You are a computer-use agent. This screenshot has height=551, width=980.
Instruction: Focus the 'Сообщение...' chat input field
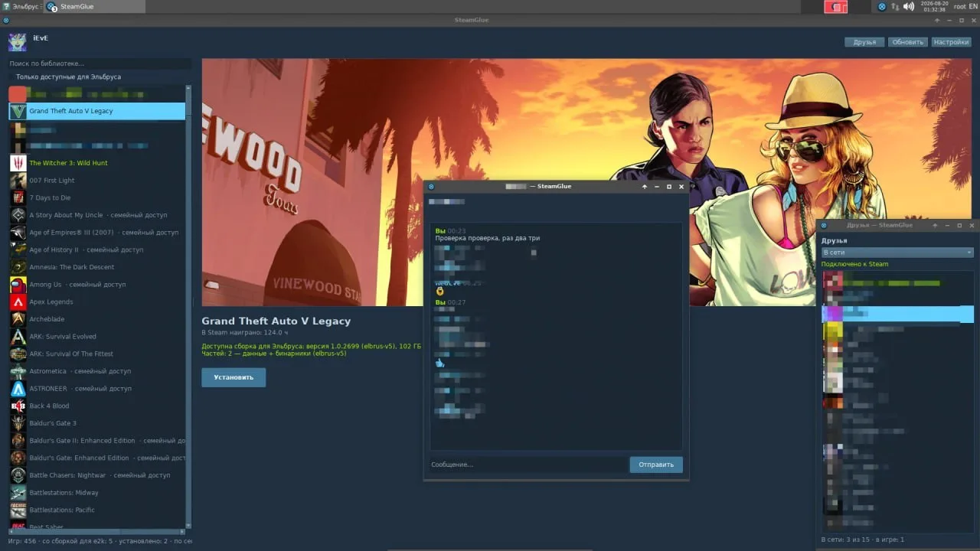(x=528, y=465)
